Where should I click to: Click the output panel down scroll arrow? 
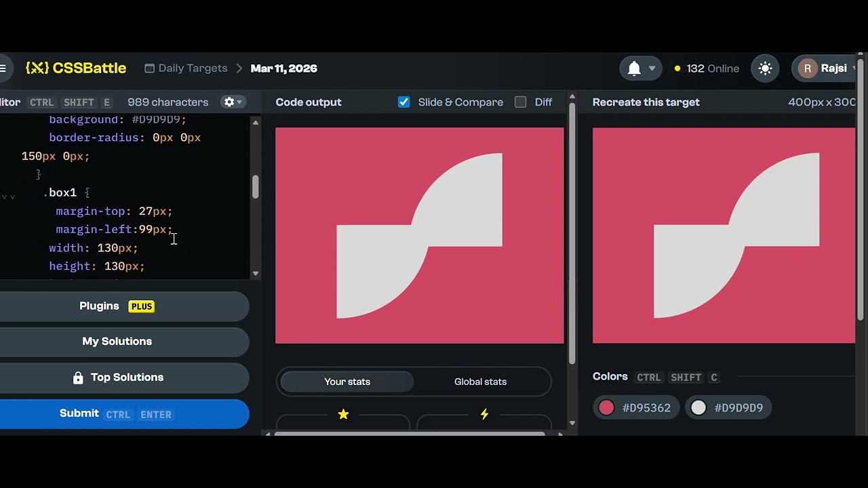click(x=572, y=423)
